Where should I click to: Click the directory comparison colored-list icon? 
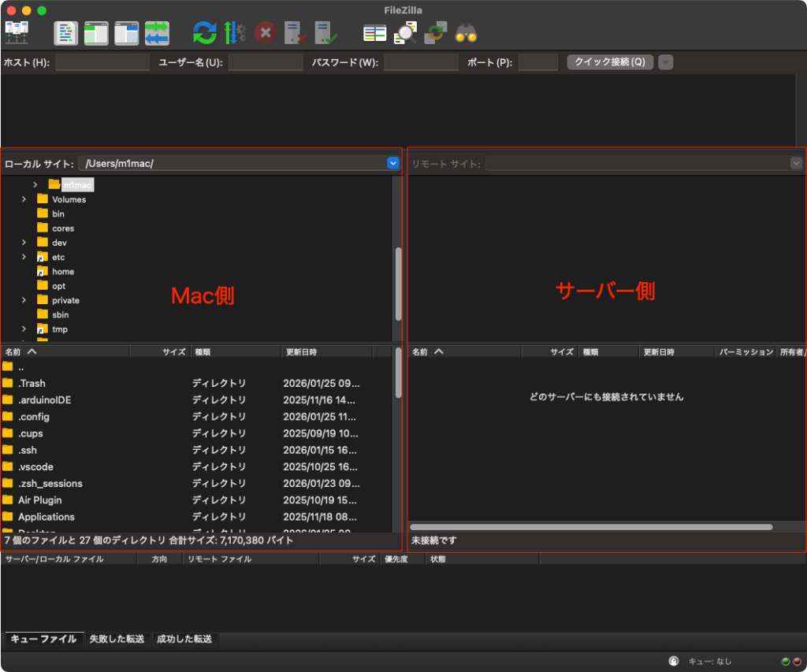pyautogui.click(x=374, y=33)
